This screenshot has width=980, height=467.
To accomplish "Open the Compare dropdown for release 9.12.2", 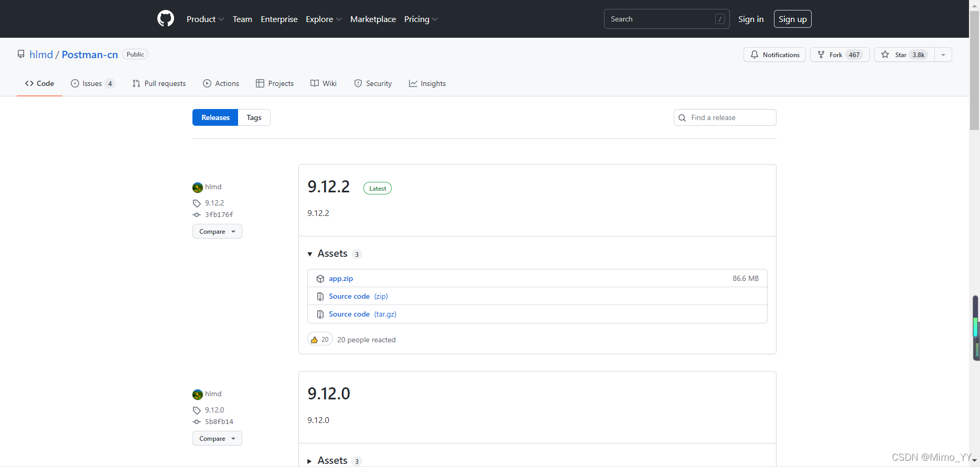I will tap(217, 231).
